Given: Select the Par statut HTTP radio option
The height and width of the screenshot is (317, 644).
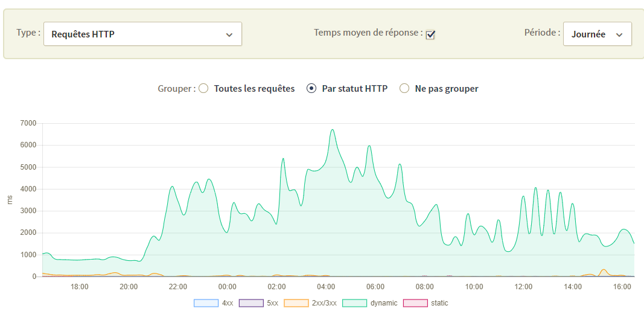Looking at the screenshot, I should point(311,88).
